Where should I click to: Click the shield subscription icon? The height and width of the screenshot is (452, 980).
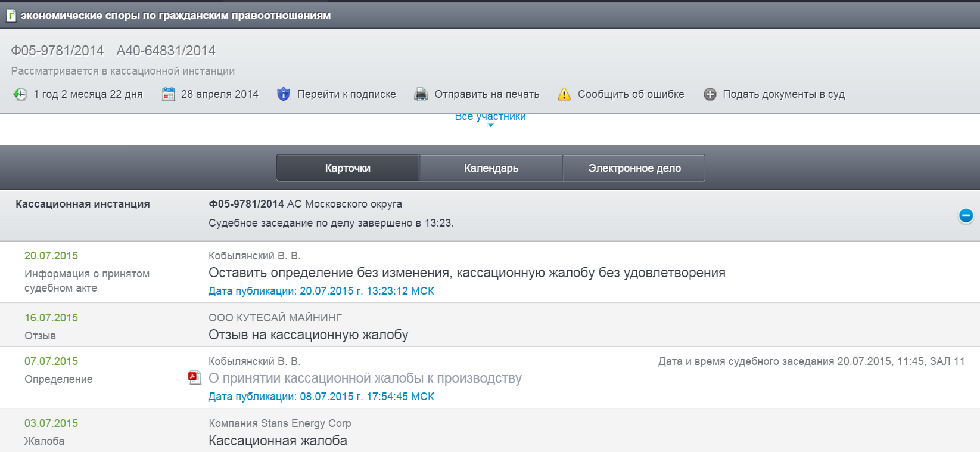pos(284,94)
